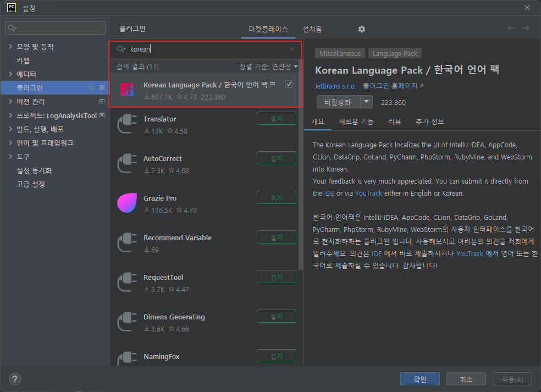Open the 비활성화 dropdown arrow

pyautogui.click(x=366, y=102)
